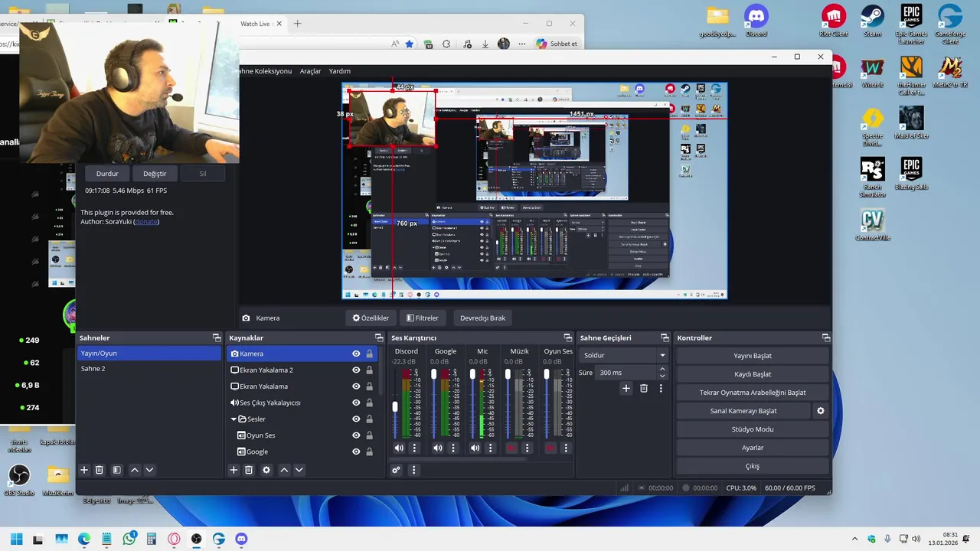Mute the Mic audio channel

pos(475,448)
